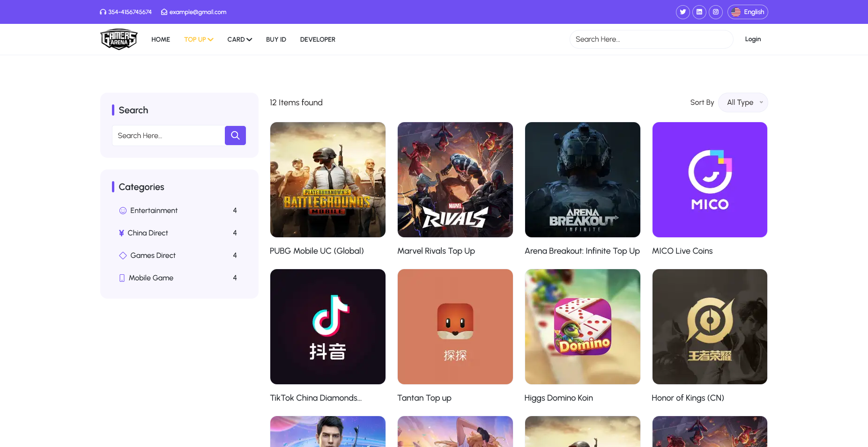The image size is (868, 447).
Task: Click the TikTok China Diamonds title
Action: (x=316, y=398)
